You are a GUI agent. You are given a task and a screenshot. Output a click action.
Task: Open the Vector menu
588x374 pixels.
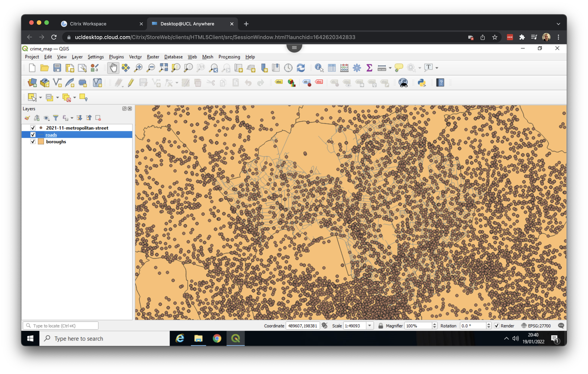tap(135, 57)
